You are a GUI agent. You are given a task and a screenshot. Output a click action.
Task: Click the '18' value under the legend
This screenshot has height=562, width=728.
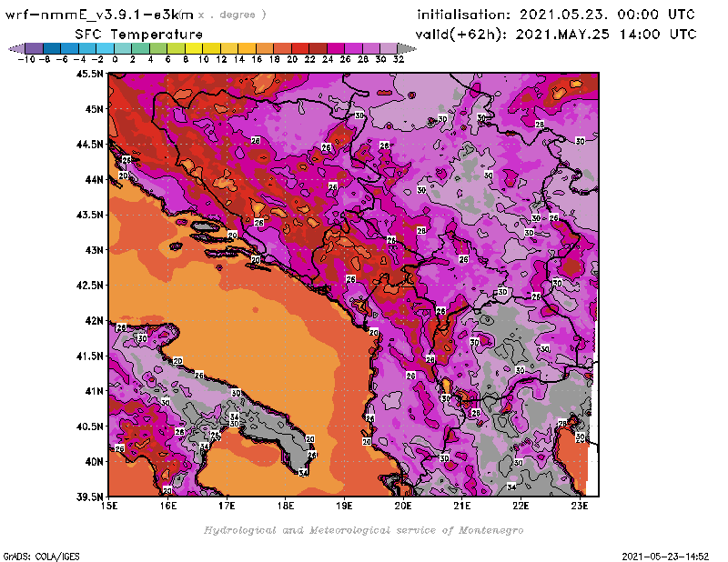pyautogui.click(x=275, y=59)
